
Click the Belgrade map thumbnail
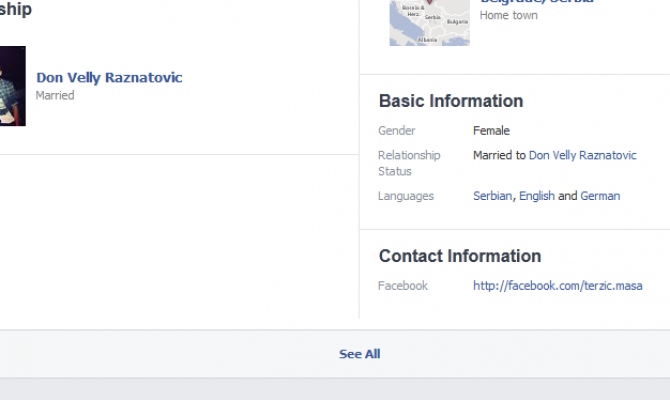click(428, 21)
